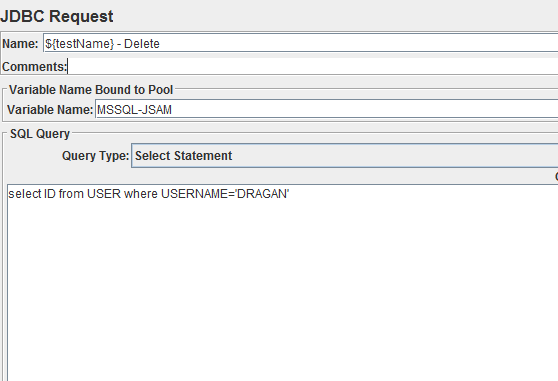Click the '${testName}' text in the Name field
The image size is (558, 381).
pos(79,44)
